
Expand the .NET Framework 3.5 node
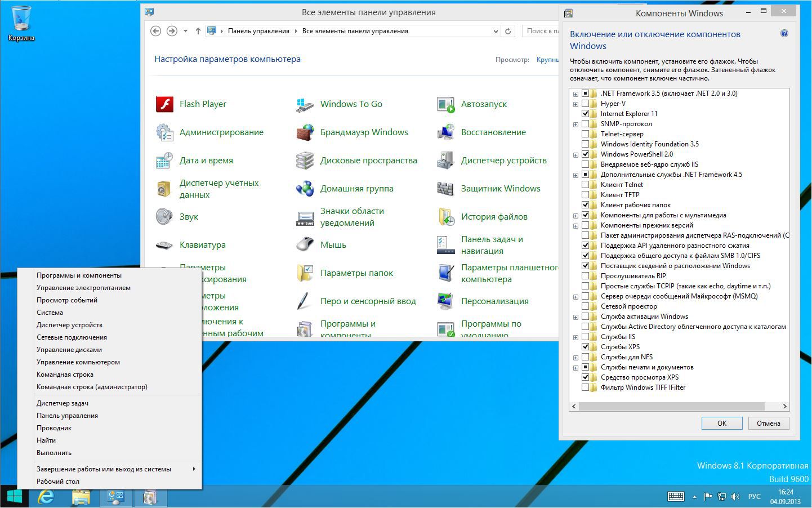[x=575, y=94]
